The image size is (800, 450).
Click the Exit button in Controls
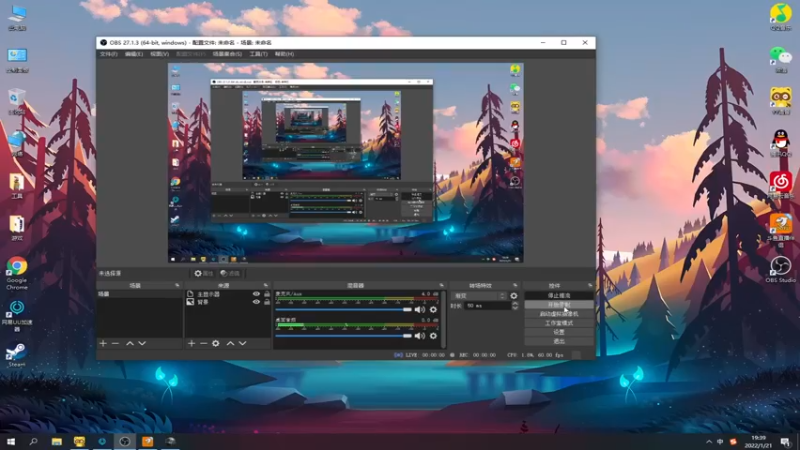point(559,341)
